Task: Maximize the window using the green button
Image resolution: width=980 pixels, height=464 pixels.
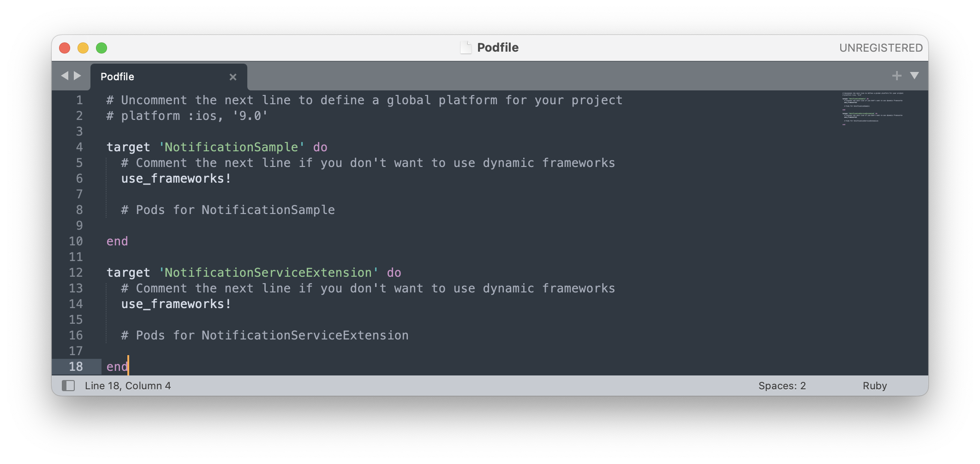Action: click(102, 48)
